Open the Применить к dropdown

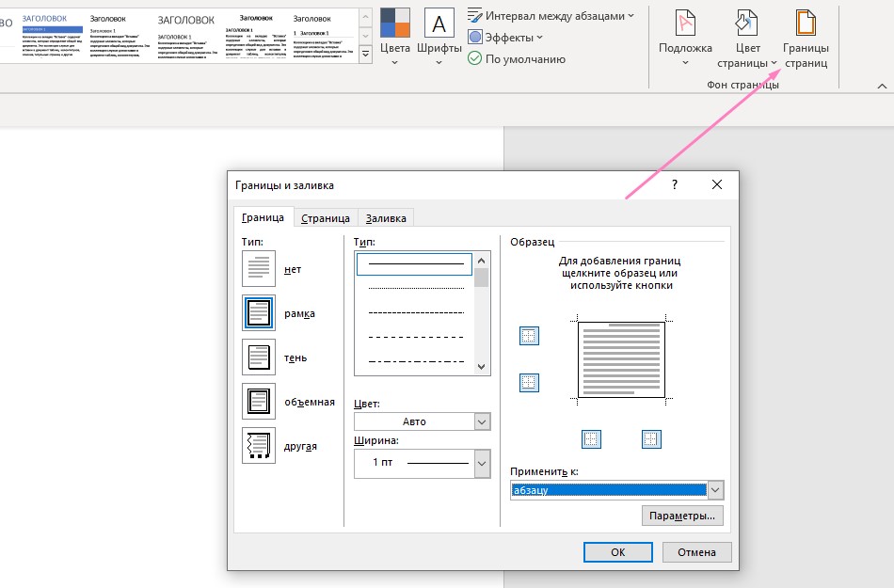pyautogui.click(x=715, y=490)
